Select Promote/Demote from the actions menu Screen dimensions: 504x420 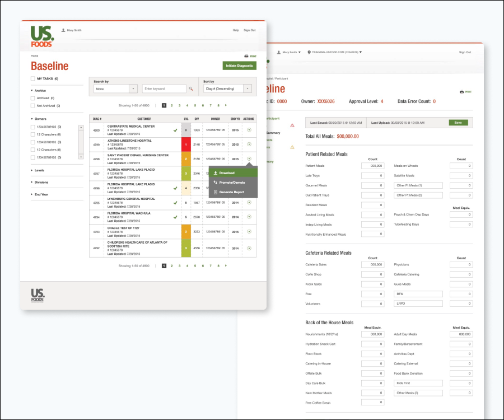click(234, 183)
